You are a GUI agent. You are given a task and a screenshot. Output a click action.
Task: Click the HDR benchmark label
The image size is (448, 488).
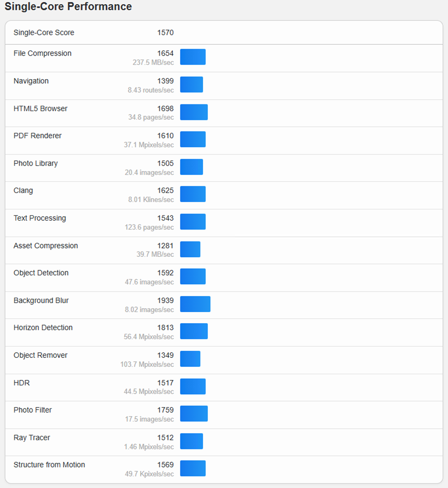tap(21, 383)
